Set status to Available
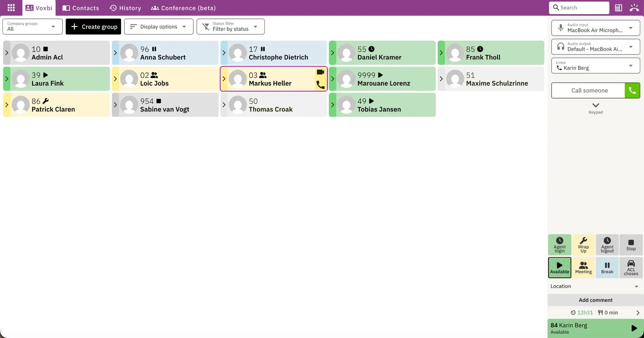Screen dimensions: 644x338 pyautogui.click(x=560, y=268)
